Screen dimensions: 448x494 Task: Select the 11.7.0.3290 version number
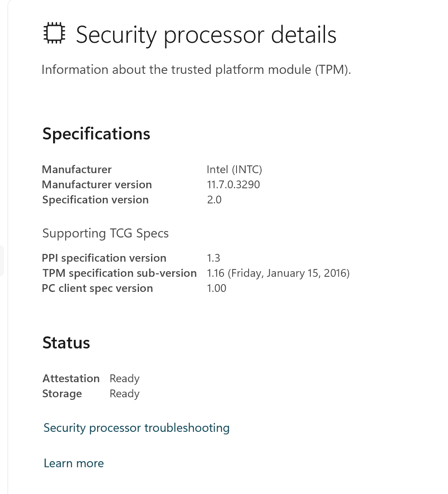(233, 184)
